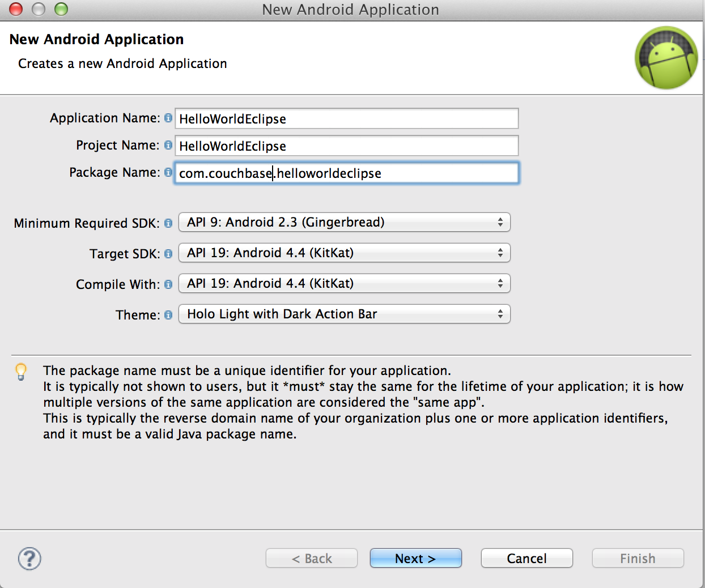Close the window with the red button
The height and width of the screenshot is (588, 705).
point(16,9)
